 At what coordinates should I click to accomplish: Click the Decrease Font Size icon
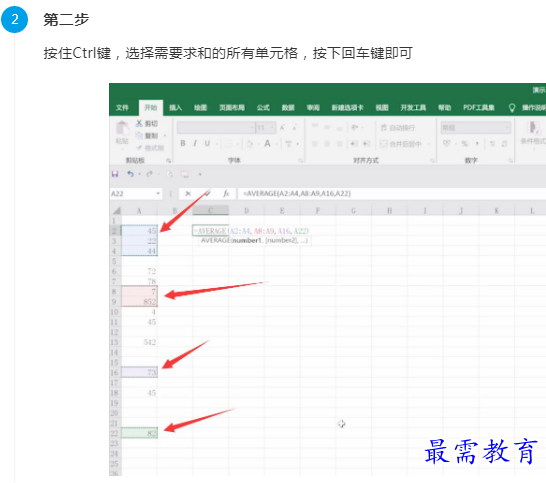(295, 127)
